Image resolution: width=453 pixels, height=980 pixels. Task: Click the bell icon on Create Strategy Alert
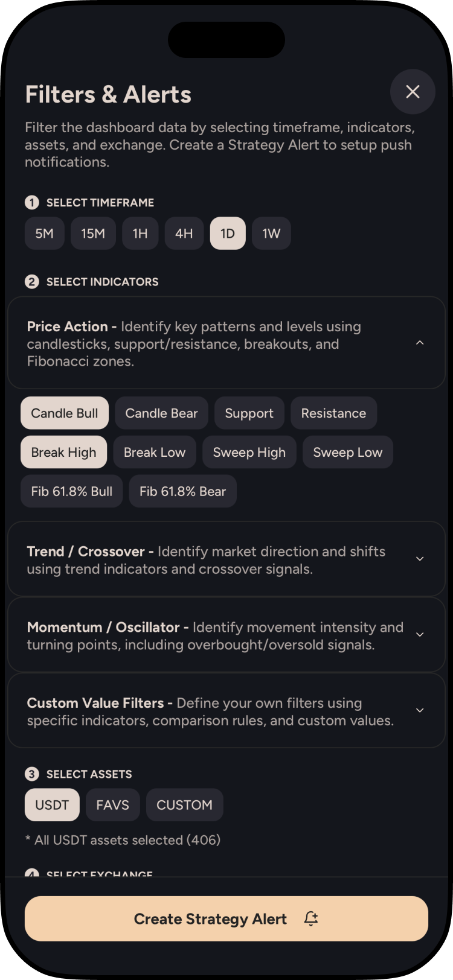311,918
